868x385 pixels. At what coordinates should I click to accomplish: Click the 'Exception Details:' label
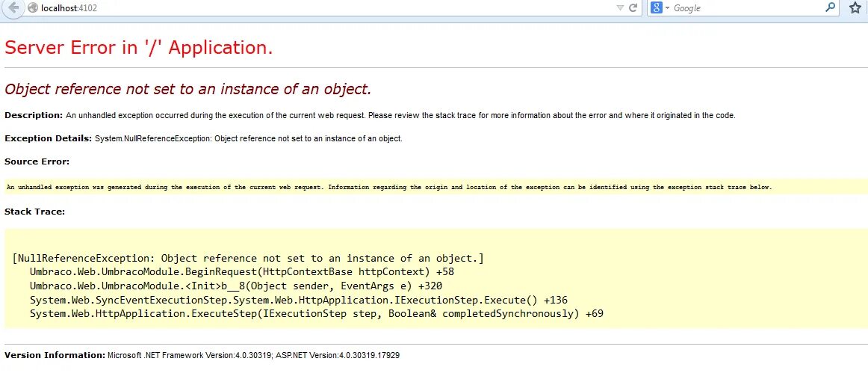tap(48, 138)
